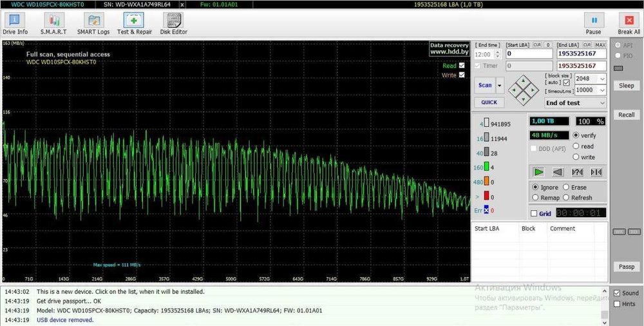Select the write radio button
Screen dimensions: 644x326
tap(576, 157)
